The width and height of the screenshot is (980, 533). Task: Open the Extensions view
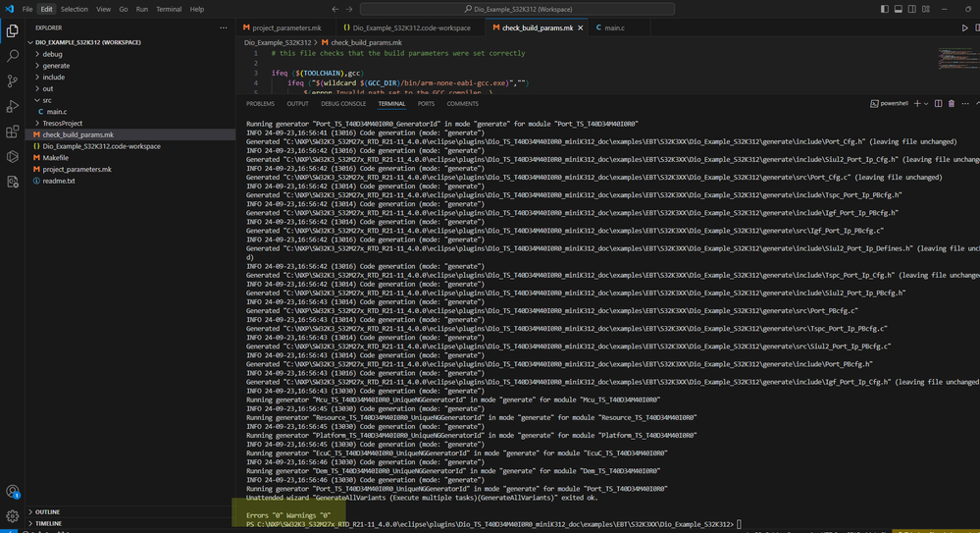pos(12,132)
